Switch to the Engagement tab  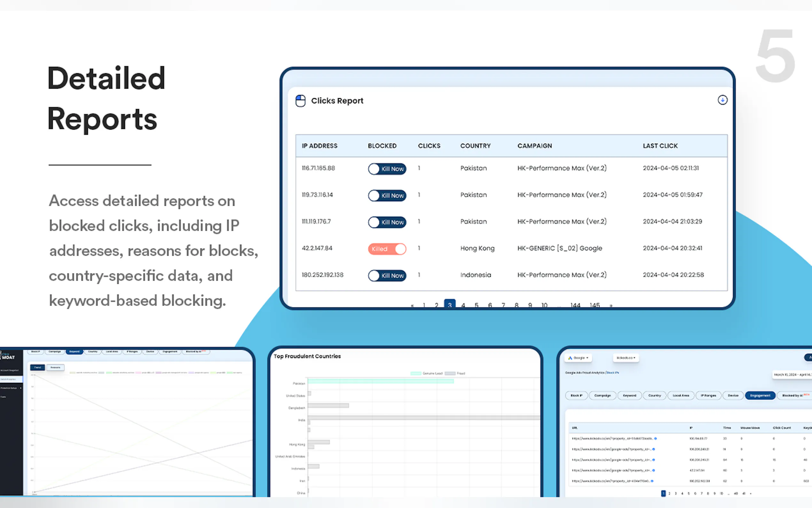click(760, 395)
